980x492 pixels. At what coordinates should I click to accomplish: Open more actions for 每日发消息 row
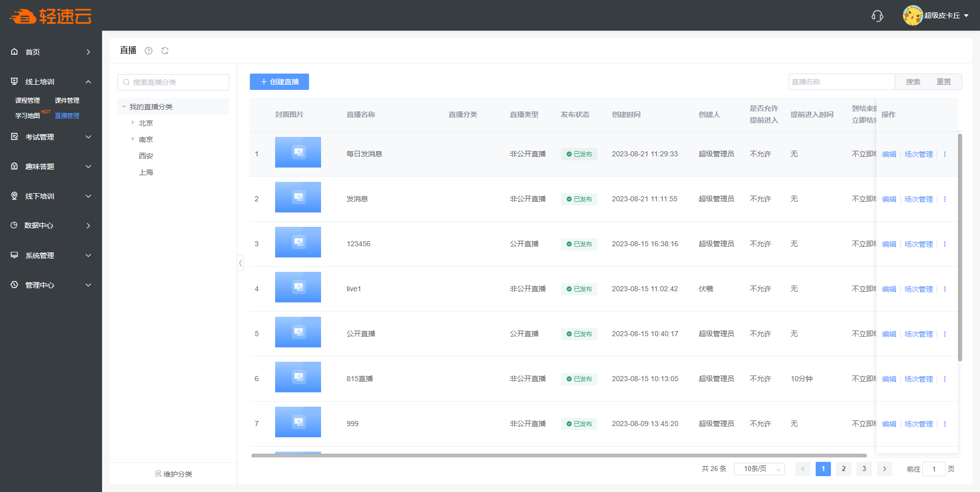click(945, 154)
